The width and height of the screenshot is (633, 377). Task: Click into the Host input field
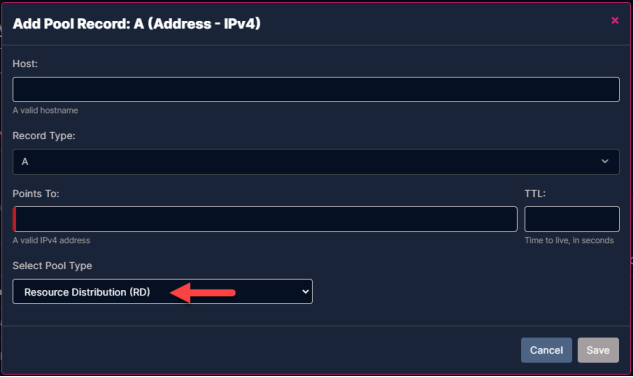point(316,89)
